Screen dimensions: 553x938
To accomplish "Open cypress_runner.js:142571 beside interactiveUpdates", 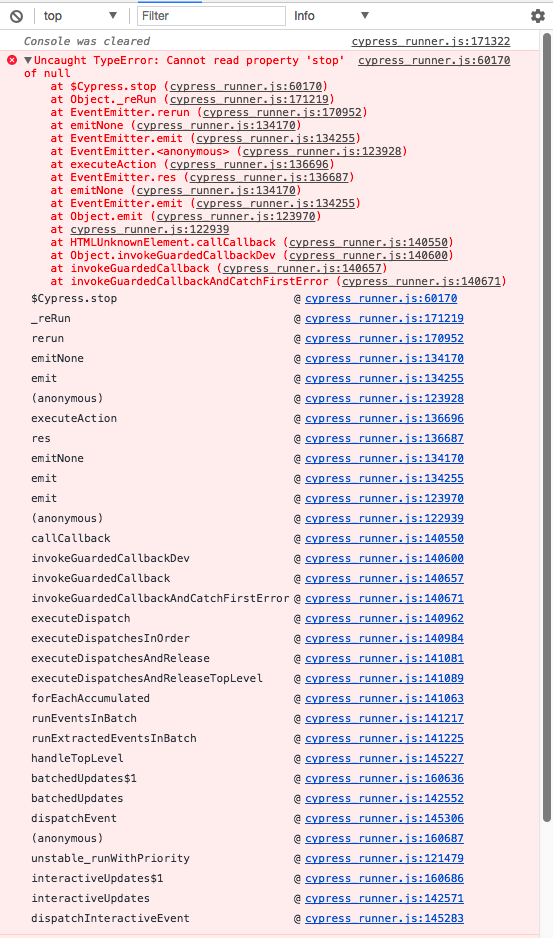I will click(384, 899).
